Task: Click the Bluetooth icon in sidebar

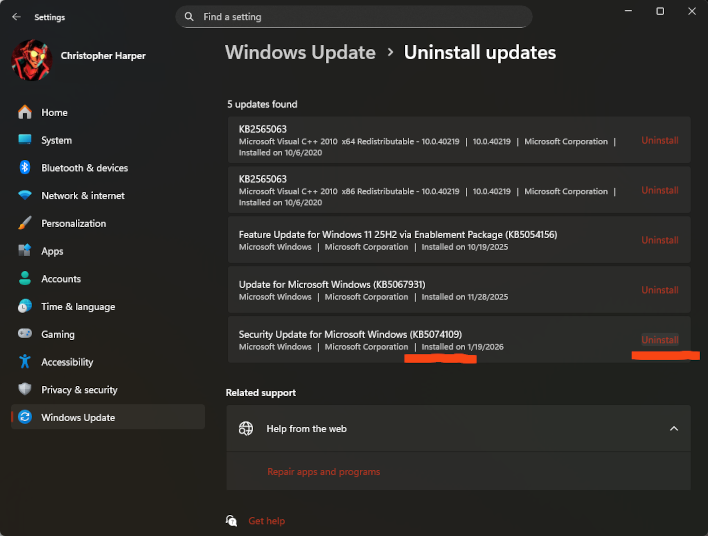Action: coord(25,168)
